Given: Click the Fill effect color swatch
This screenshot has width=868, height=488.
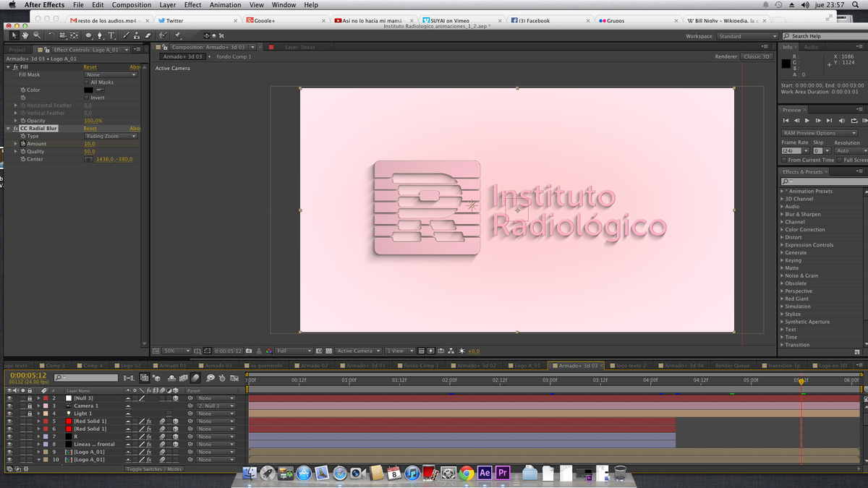Looking at the screenshot, I should (88, 90).
